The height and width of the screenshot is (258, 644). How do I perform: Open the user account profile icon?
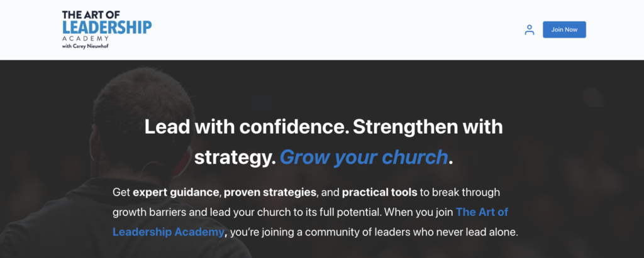pyautogui.click(x=529, y=30)
